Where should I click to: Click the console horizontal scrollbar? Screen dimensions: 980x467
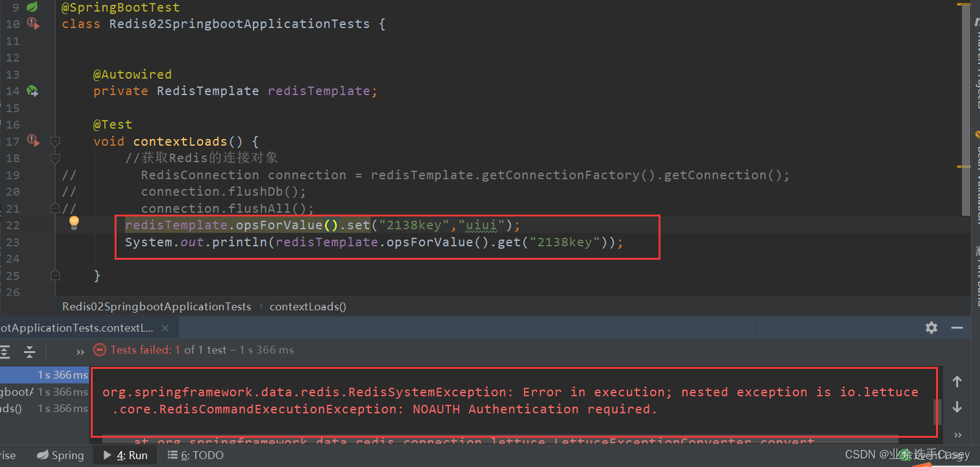500,438
